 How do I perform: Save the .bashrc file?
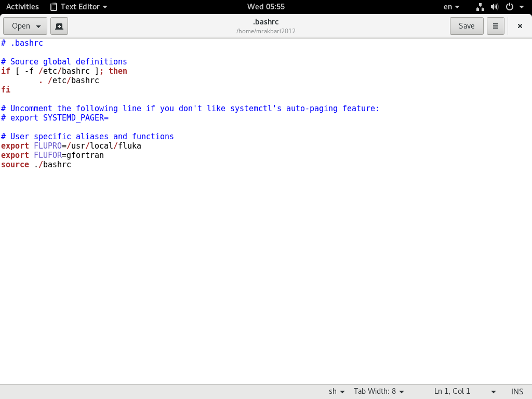[467, 26]
